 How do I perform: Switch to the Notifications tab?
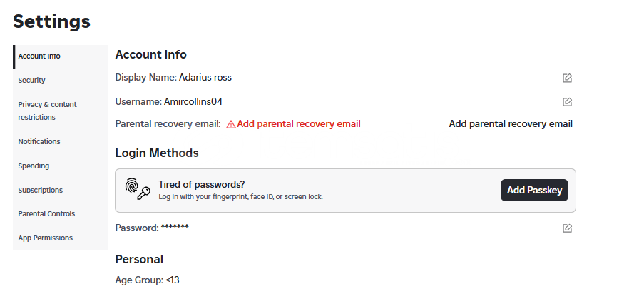click(x=60, y=141)
